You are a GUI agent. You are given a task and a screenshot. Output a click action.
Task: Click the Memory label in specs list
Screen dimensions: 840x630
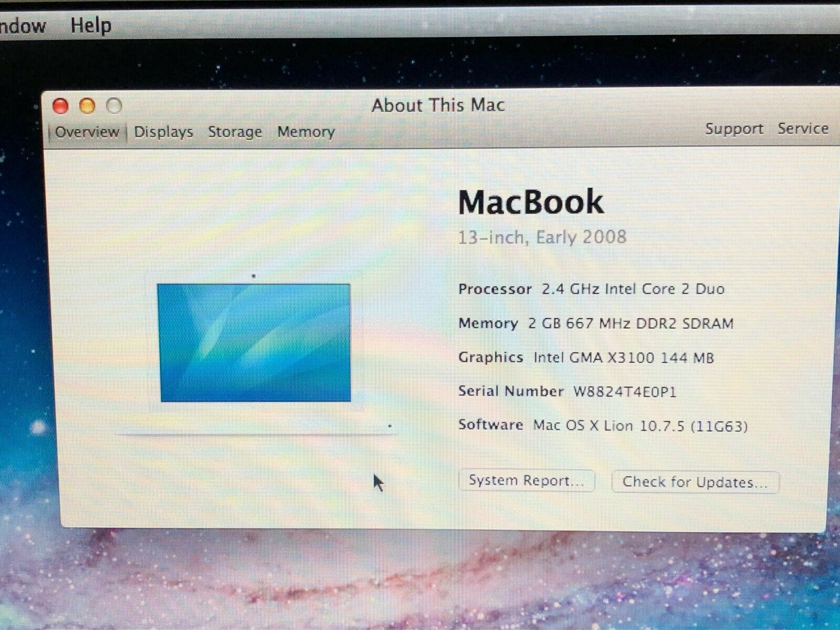(x=488, y=323)
